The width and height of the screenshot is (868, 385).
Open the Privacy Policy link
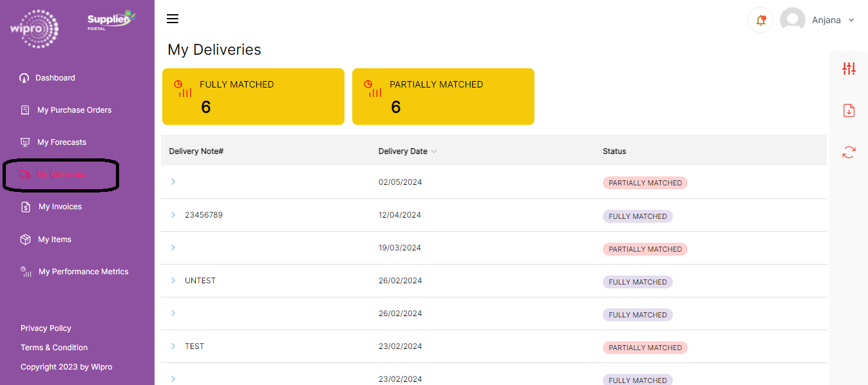click(x=46, y=328)
